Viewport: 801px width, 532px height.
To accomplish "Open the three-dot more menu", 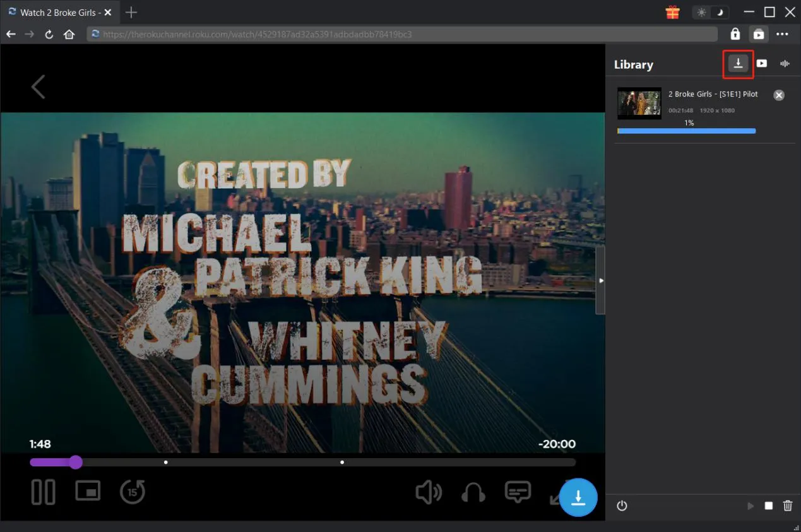I will pyautogui.click(x=783, y=34).
